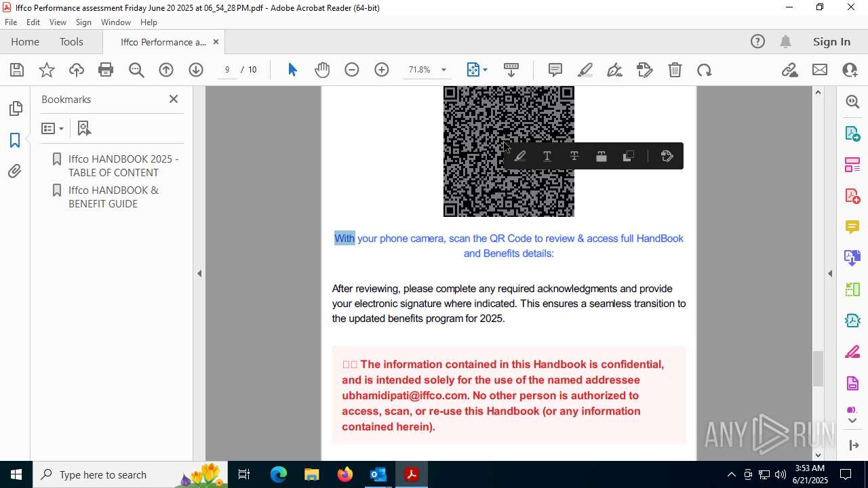Open the Attachments paperclip panel
The image size is (868, 488).
click(x=15, y=172)
